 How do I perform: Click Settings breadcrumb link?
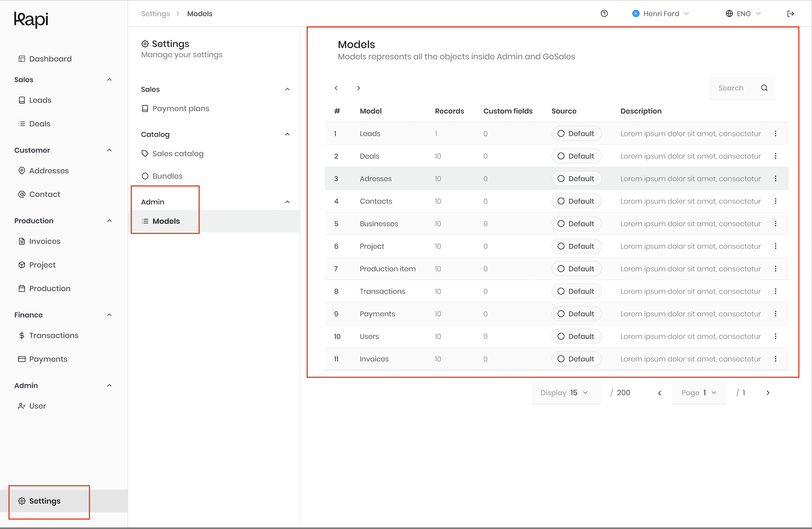[156, 14]
